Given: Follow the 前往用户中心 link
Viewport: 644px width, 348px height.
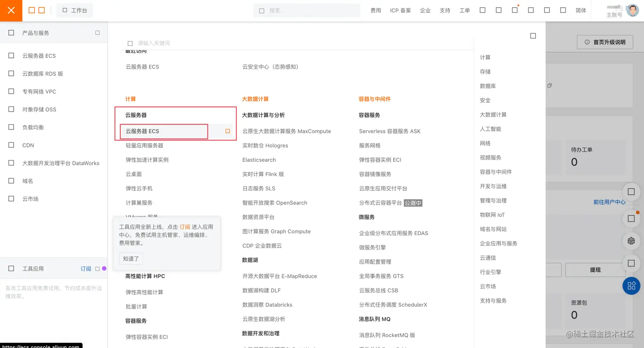Looking at the screenshot, I should pyautogui.click(x=609, y=202).
